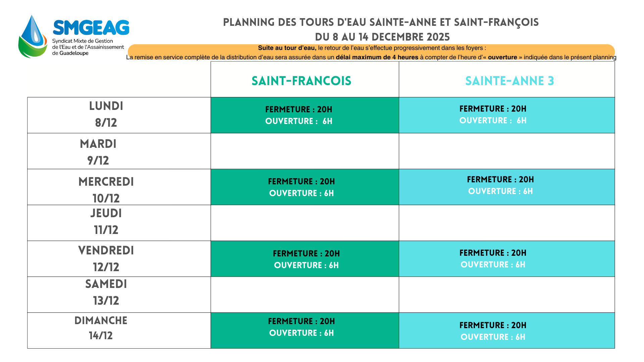Click Saint-Francois green cell for Lundi
This screenshot has width=644, height=362.
pos(305,115)
